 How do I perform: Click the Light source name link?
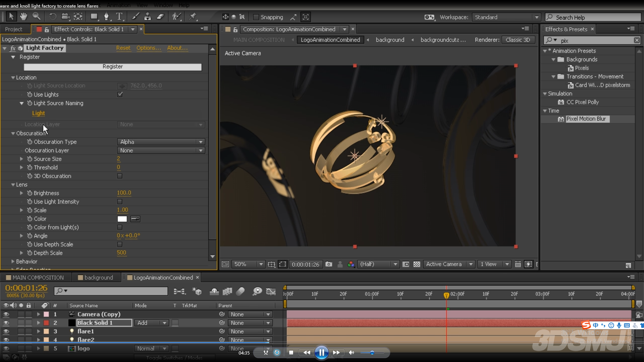(x=38, y=113)
